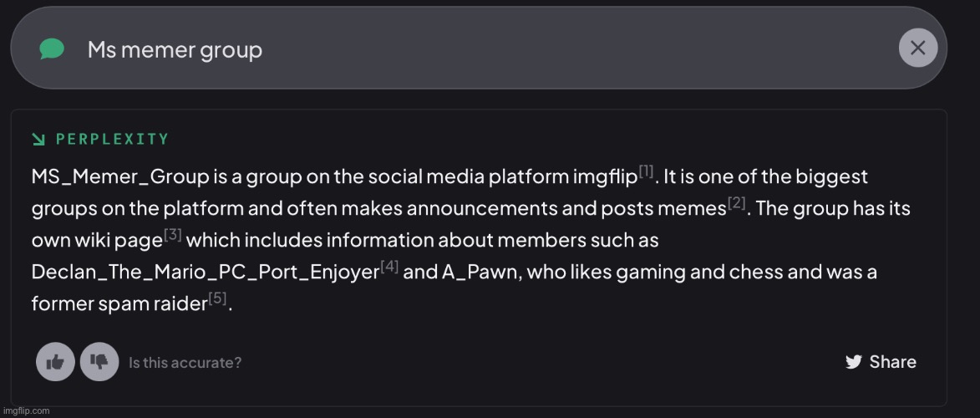The height and width of the screenshot is (418, 980).
Task: Click the thumbs down icon
Action: pyautogui.click(x=99, y=362)
